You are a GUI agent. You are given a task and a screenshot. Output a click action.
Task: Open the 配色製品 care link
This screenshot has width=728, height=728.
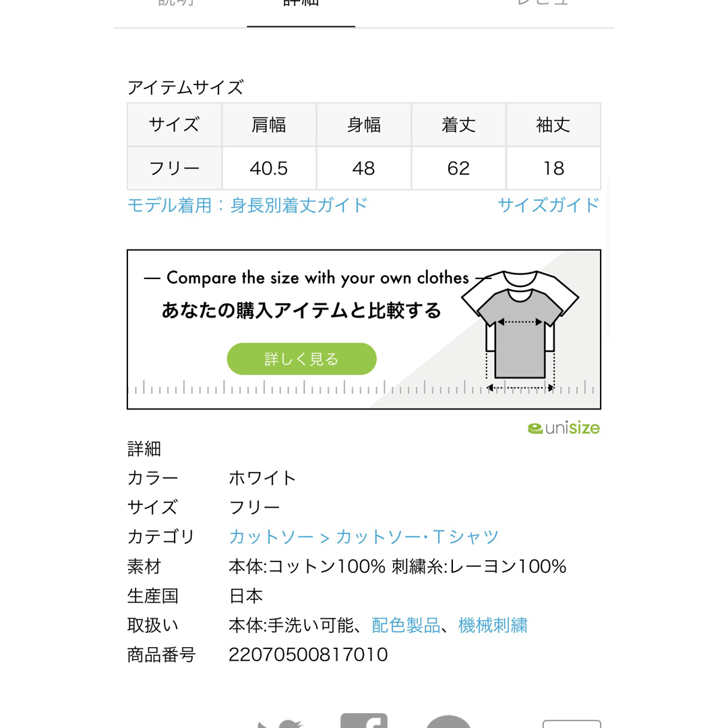pyautogui.click(x=406, y=626)
